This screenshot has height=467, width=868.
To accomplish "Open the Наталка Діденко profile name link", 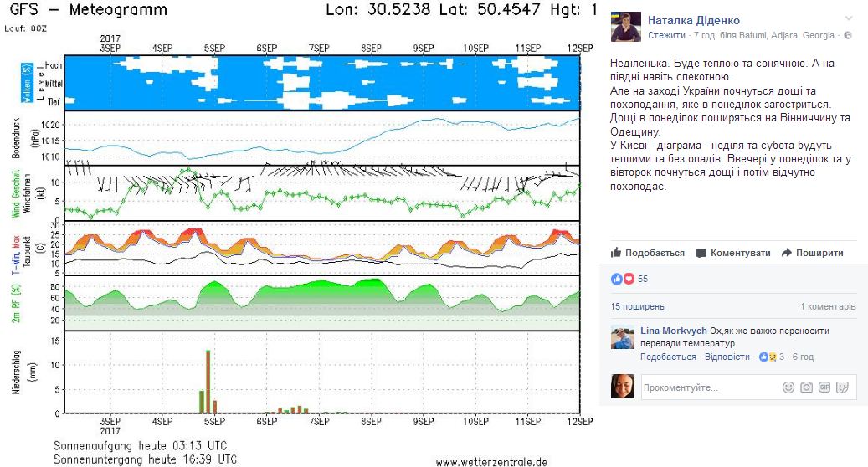I will click(x=694, y=20).
